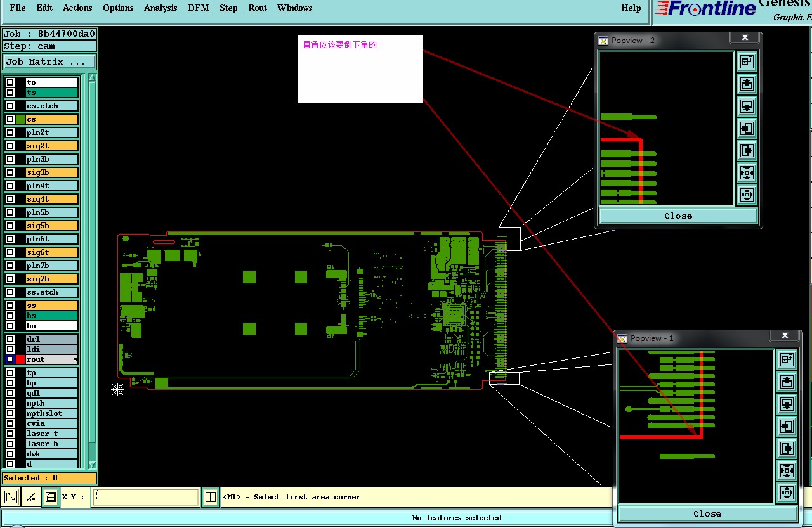Select the 'sig3b' layer name
812x528 pixels.
(52, 172)
